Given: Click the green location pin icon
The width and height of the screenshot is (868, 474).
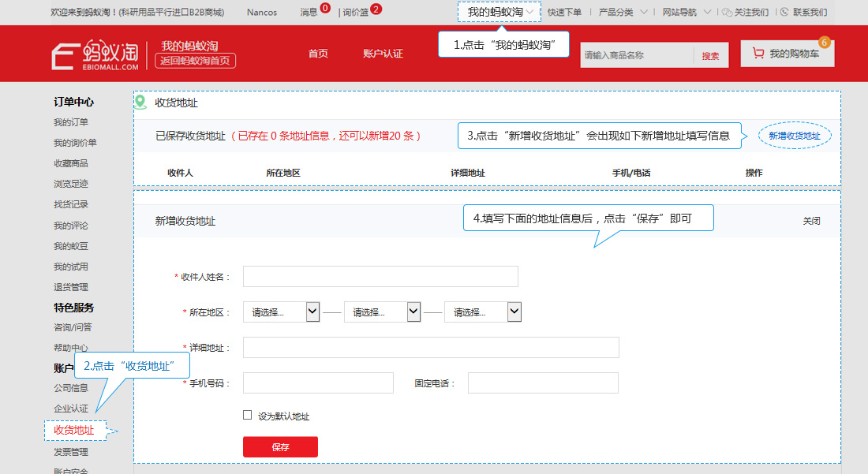Looking at the screenshot, I should coord(140,102).
